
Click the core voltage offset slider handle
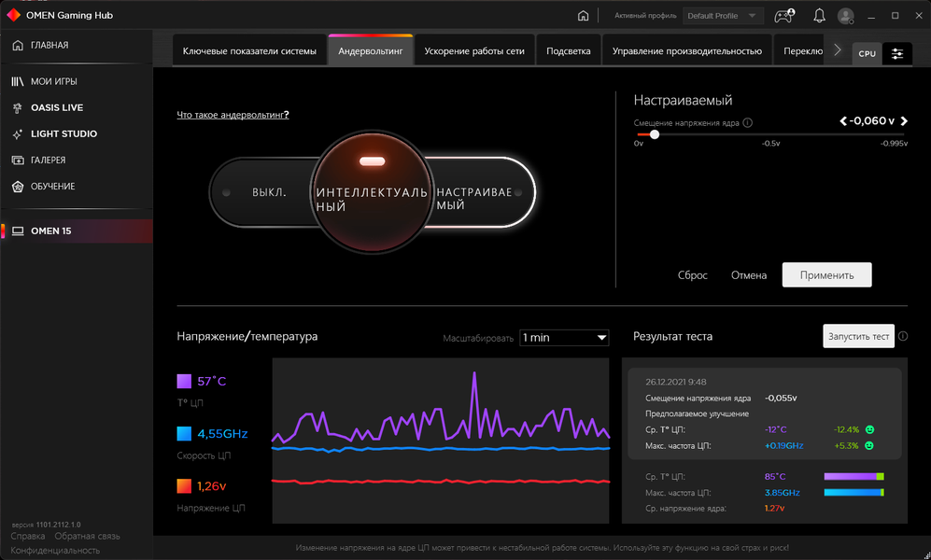pyautogui.click(x=655, y=134)
